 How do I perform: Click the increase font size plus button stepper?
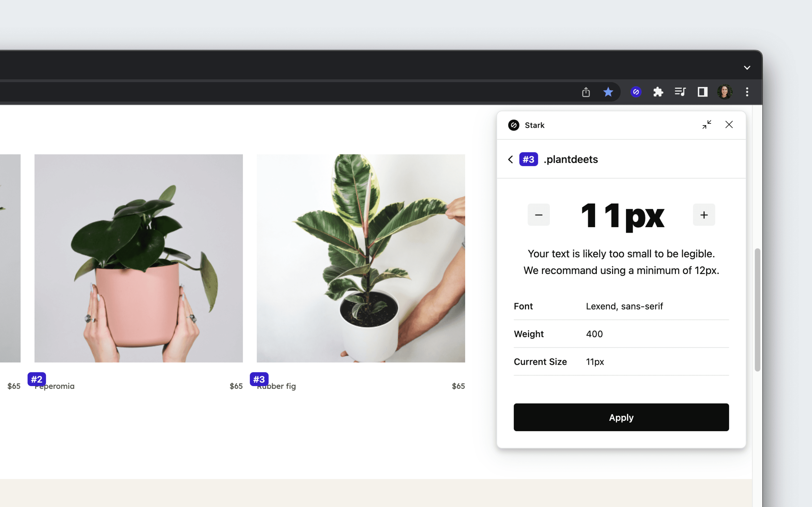(704, 214)
